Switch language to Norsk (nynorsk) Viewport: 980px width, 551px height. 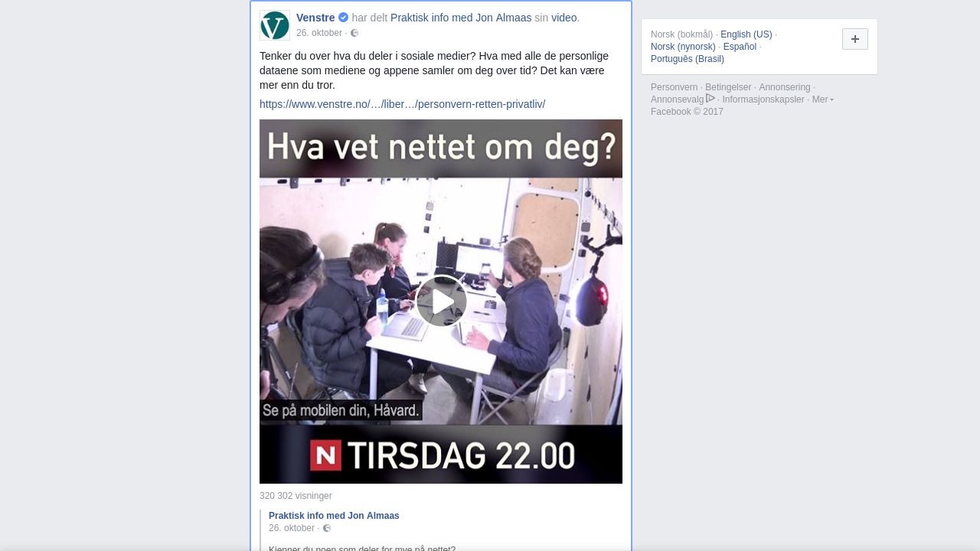(x=683, y=47)
